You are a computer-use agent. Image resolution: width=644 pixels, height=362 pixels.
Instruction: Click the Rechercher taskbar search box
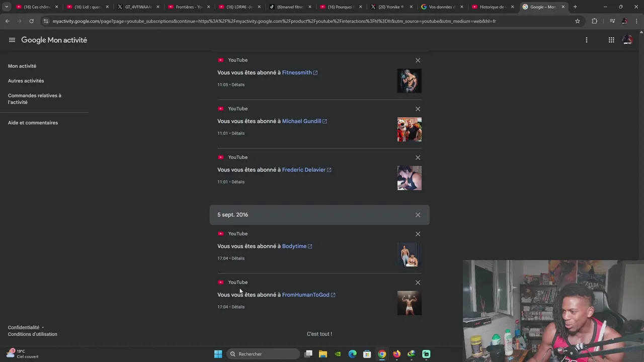263,354
